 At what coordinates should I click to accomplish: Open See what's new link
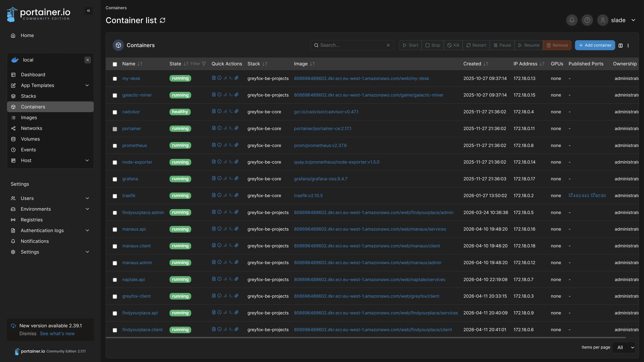57,334
